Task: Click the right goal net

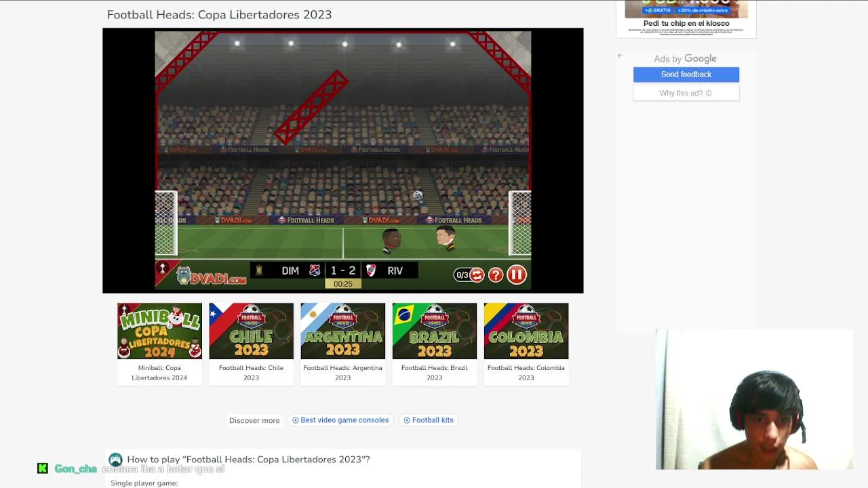Action: [x=519, y=224]
